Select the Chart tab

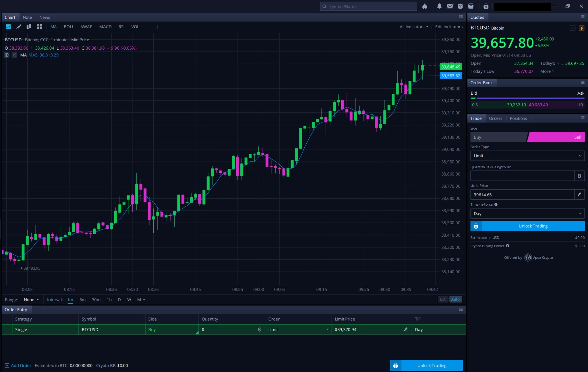coord(10,17)
